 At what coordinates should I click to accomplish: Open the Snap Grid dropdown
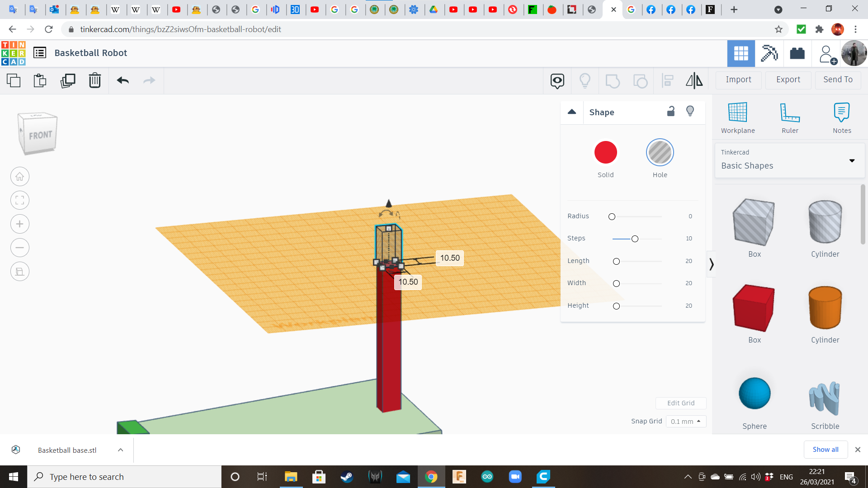684,421
